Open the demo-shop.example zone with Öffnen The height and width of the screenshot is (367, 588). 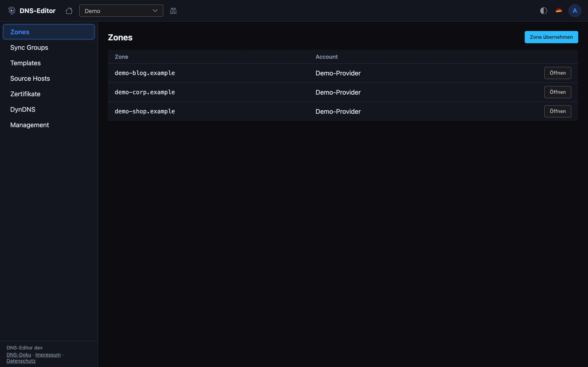(557, 111)
